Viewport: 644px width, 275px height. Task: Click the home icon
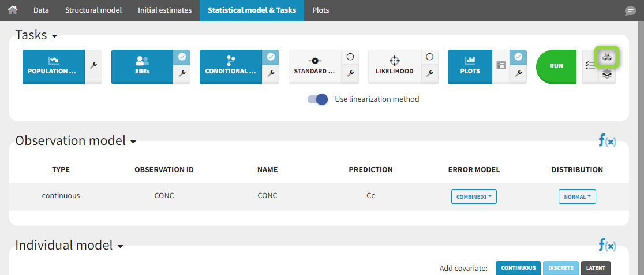(x=12, y=10)
